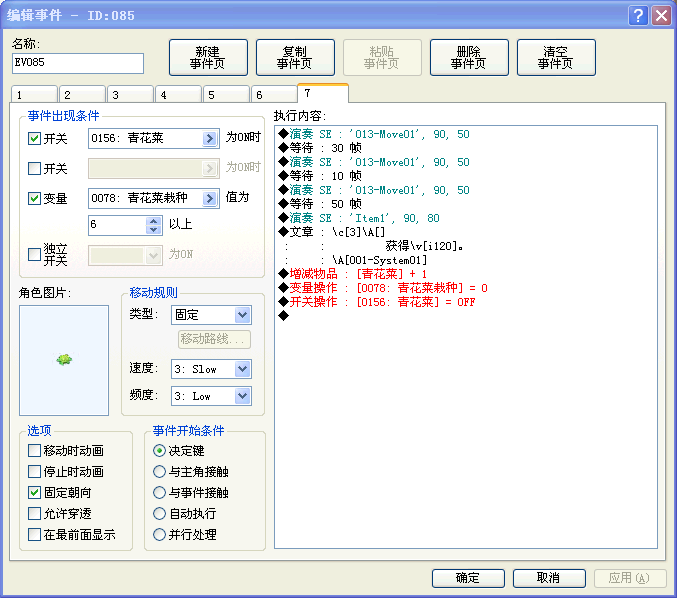Enable 独立开关 checkbox
The width and height of the screenshot is (677, 598).
(34, 254)
